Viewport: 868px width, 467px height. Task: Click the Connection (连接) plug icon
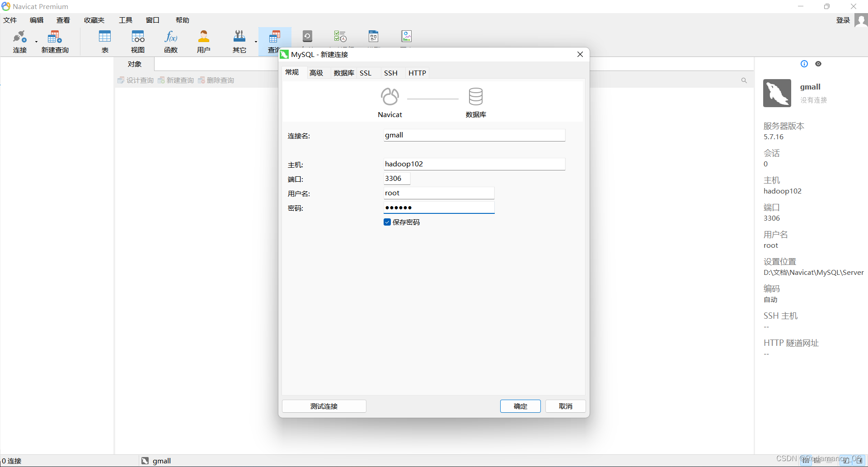[20, 37]
